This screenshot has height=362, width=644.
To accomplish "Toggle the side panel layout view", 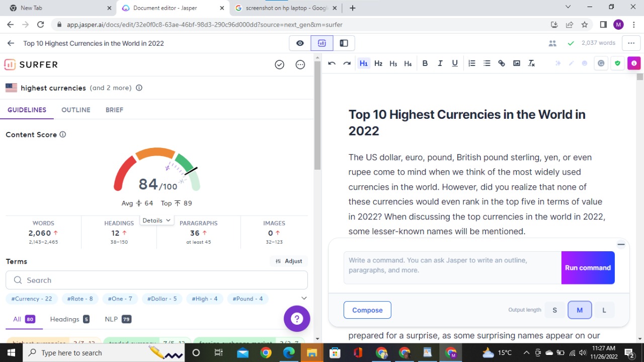I will coord(344,43).
